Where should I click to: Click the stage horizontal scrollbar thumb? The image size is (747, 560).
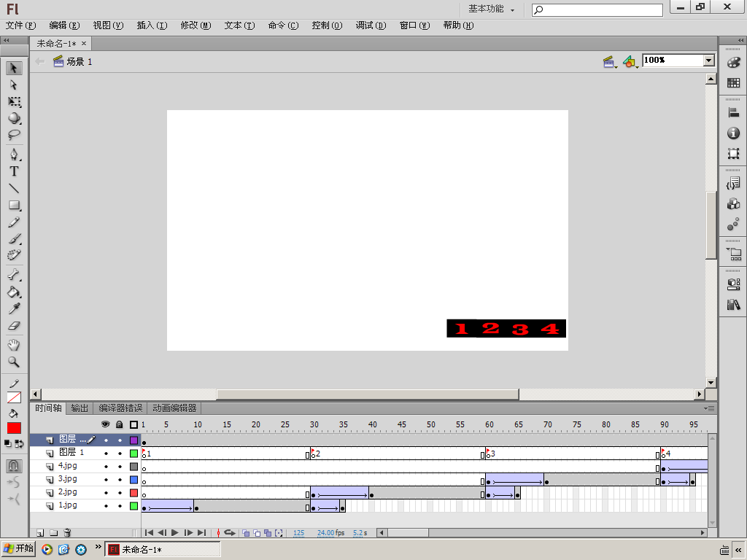coord(368,394)
